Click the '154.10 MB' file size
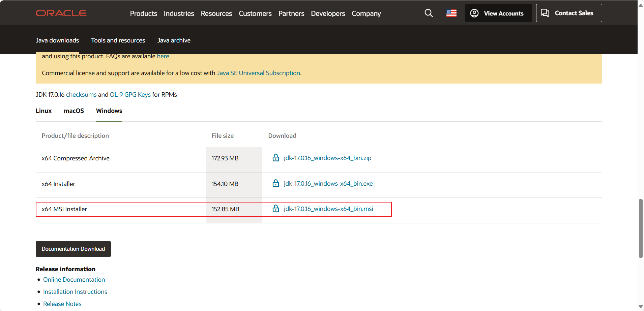 225,184
